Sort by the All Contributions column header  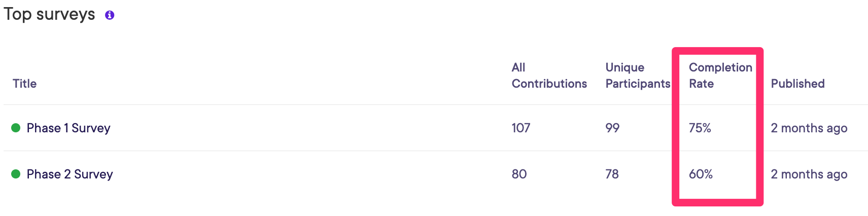click(x=549, y=76)
